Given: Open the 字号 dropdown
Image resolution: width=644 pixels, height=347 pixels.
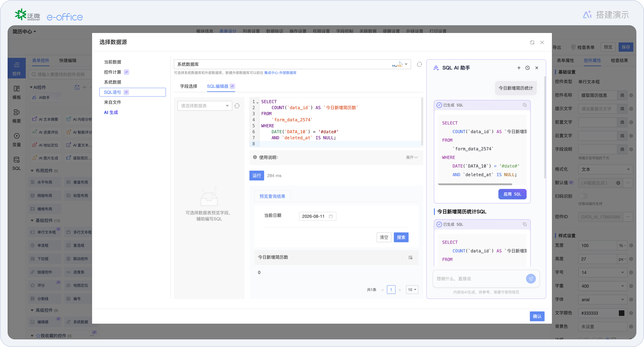Looking at the screenshot, I should pos(603,272).
